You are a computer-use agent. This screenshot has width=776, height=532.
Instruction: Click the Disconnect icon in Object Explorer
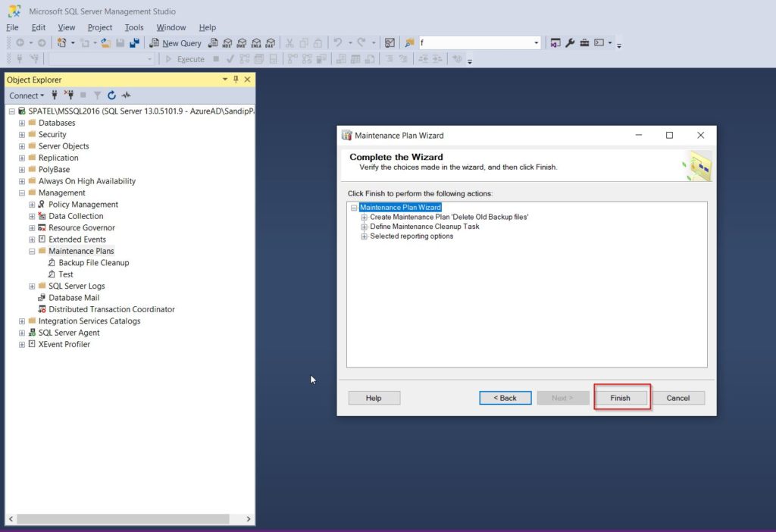tap(69, 95)
